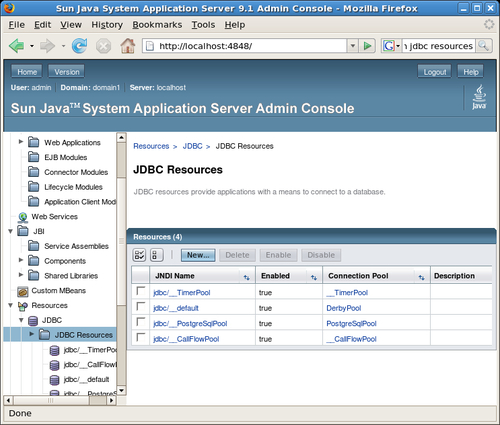
Task: Expand the Components tree node
Action: [21, 260]
